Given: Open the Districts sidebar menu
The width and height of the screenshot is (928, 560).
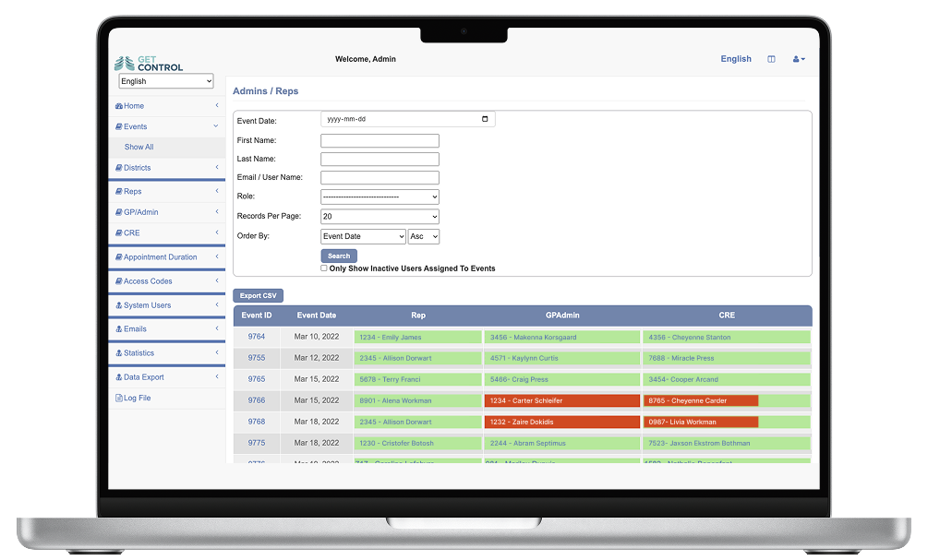Looking at the screenshot, I should (x=137, y=168).
